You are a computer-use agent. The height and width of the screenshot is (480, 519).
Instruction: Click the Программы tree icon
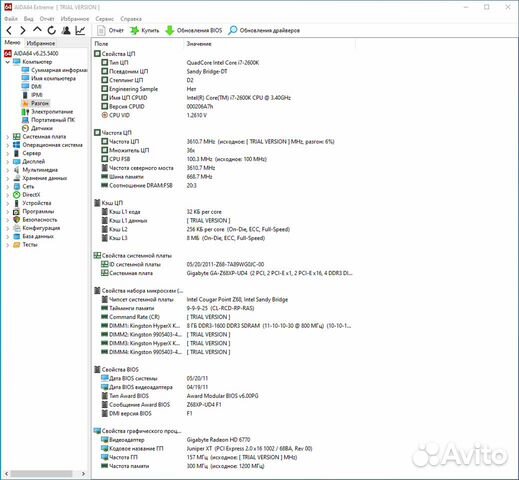coord(17,211)
